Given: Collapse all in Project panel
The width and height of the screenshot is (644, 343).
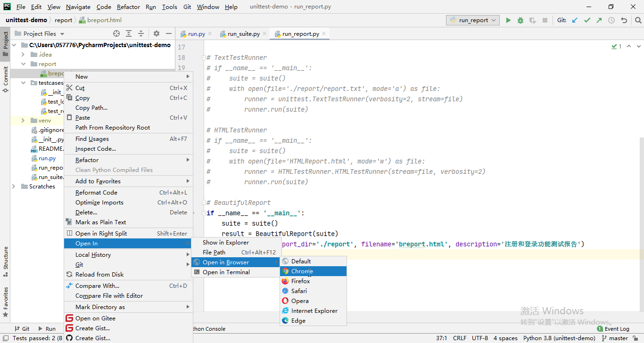Looking at the screenshot, I should 141,33.
